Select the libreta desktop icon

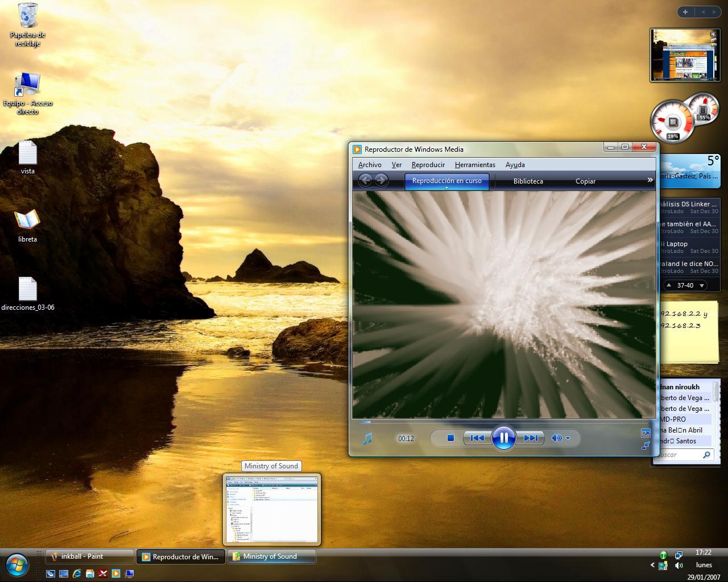27,226
